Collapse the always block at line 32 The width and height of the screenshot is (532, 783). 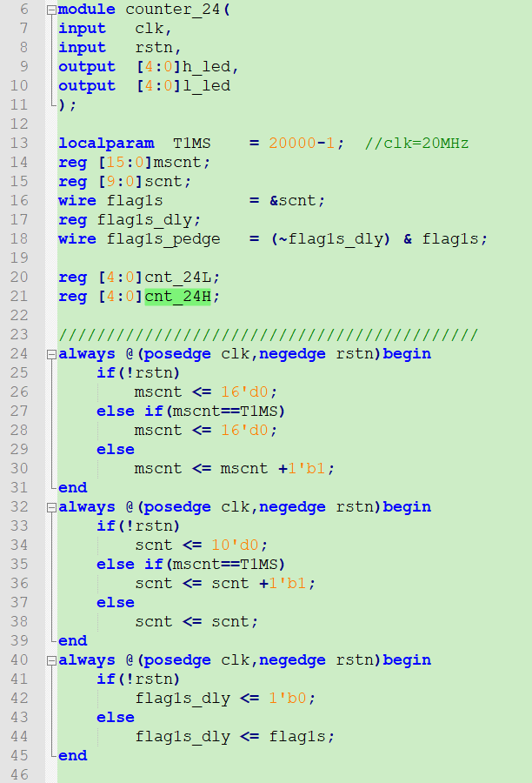coord(51,507)
